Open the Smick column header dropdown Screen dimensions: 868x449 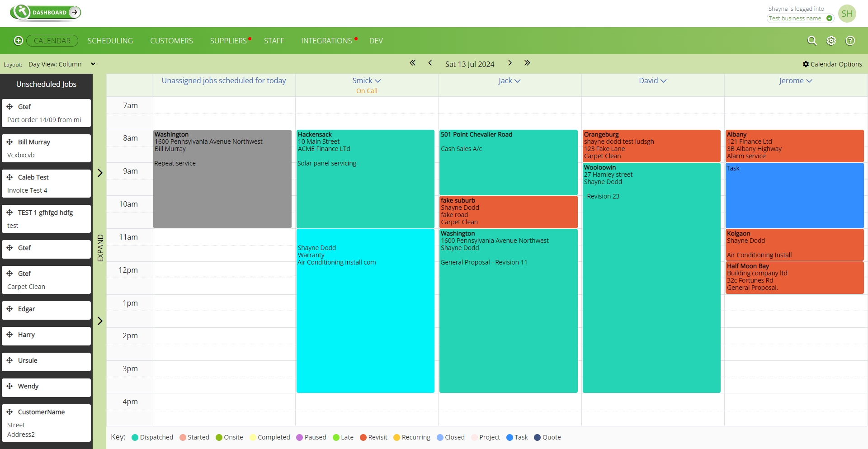click(x=378, y=80)
